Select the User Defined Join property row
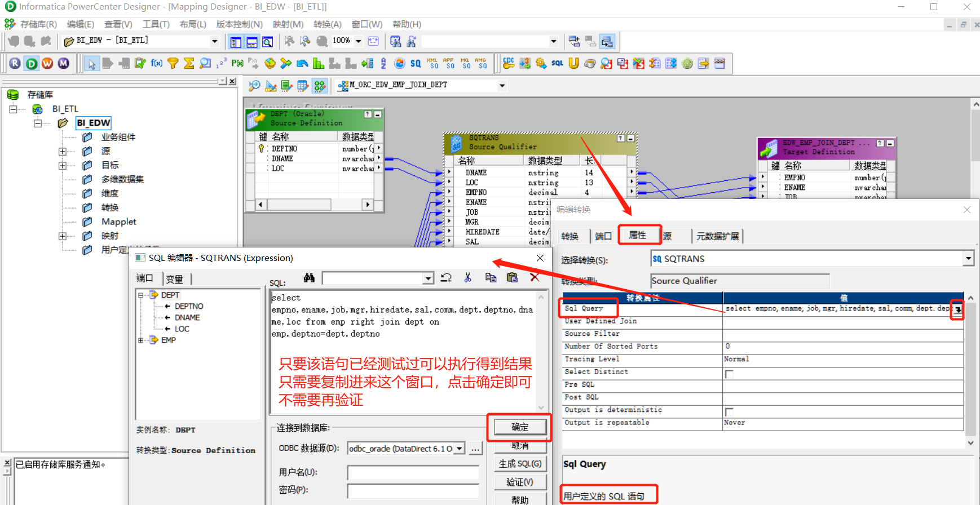Screen dimensions: 980x505 762,321
